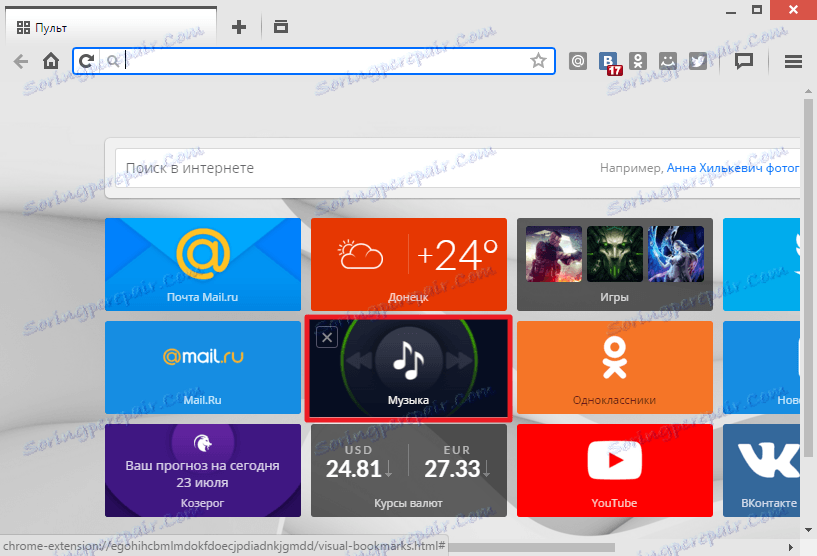
Task: Skip to next track in Музыка tile
Action: click(459, 360)
